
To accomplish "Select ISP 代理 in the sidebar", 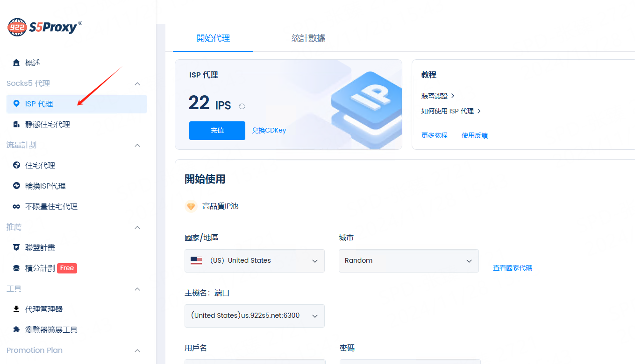I will [77, 104].
